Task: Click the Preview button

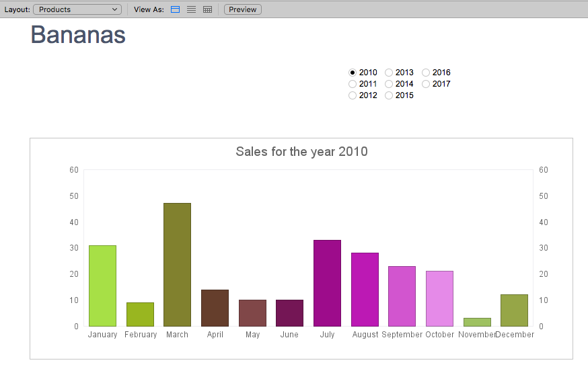Action: point(243,9)
